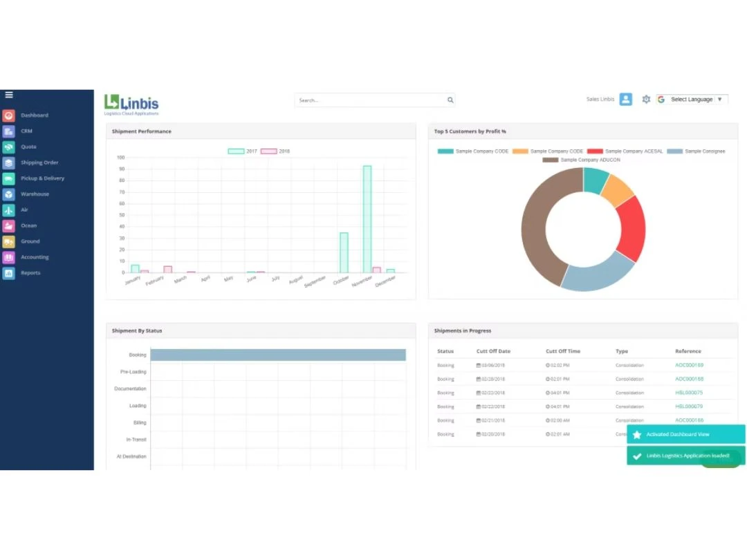Image resolution: width=747 pixels, height=560 pixels.
Task: Collapse the sidebar using the hamburger button
Action: tap(9, 95)
